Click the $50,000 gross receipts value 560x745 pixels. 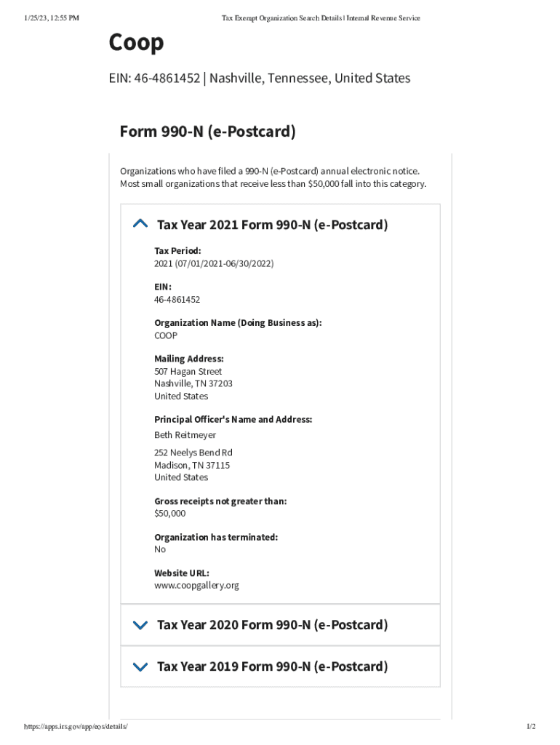tap(169, 513)
